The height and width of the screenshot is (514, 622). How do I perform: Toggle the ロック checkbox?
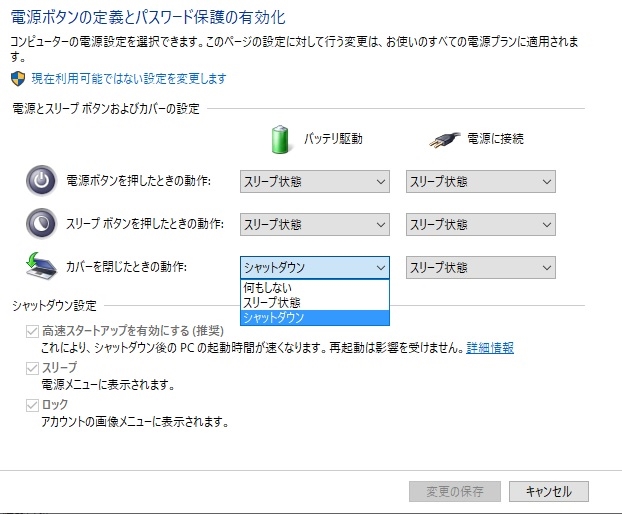(32, 404)
